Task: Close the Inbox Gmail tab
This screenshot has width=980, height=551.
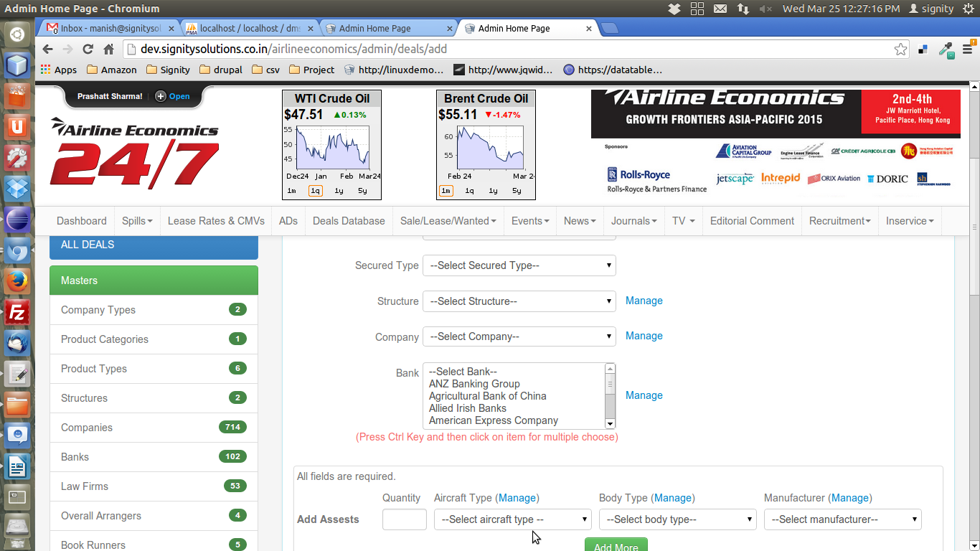Action: (x=171, y=28)
